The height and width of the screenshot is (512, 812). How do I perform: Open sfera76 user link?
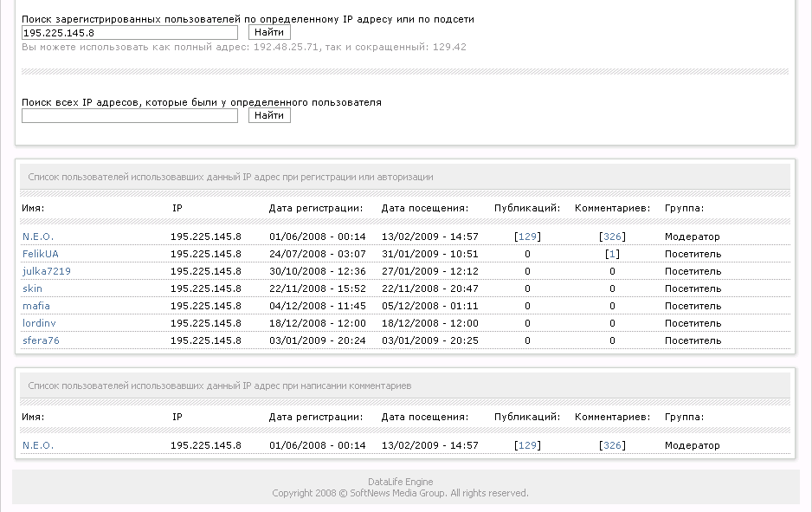click(41, 340)
